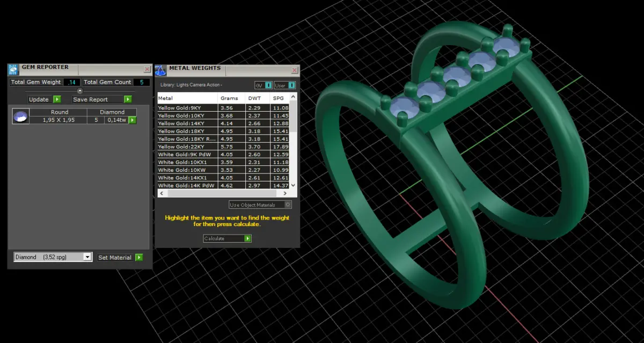Select the Yellow Gold:22KY row
The image size is (644, 343).
click(x=223, y=147)
